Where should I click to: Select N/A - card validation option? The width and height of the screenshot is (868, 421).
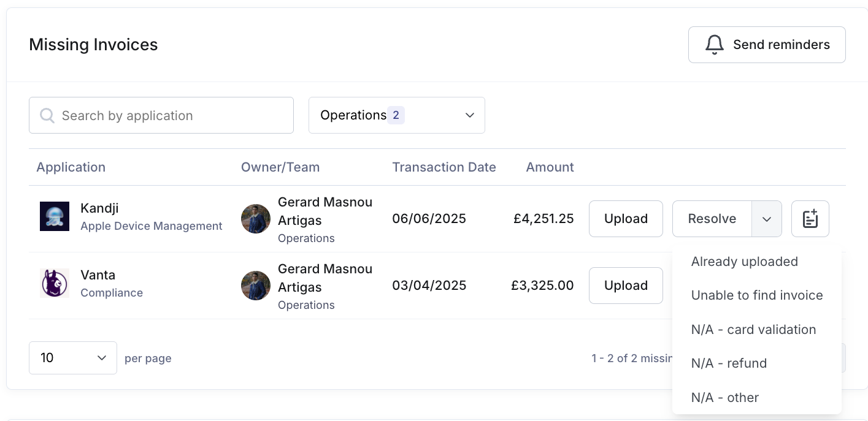point(753,330)
